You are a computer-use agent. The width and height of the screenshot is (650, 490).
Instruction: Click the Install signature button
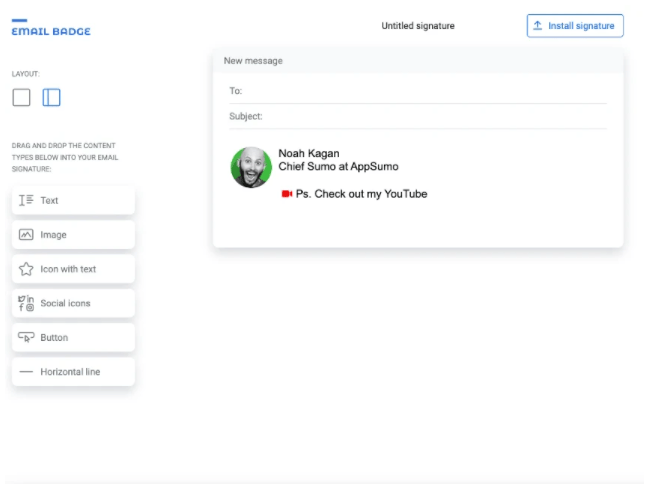(x=575, y=26)
